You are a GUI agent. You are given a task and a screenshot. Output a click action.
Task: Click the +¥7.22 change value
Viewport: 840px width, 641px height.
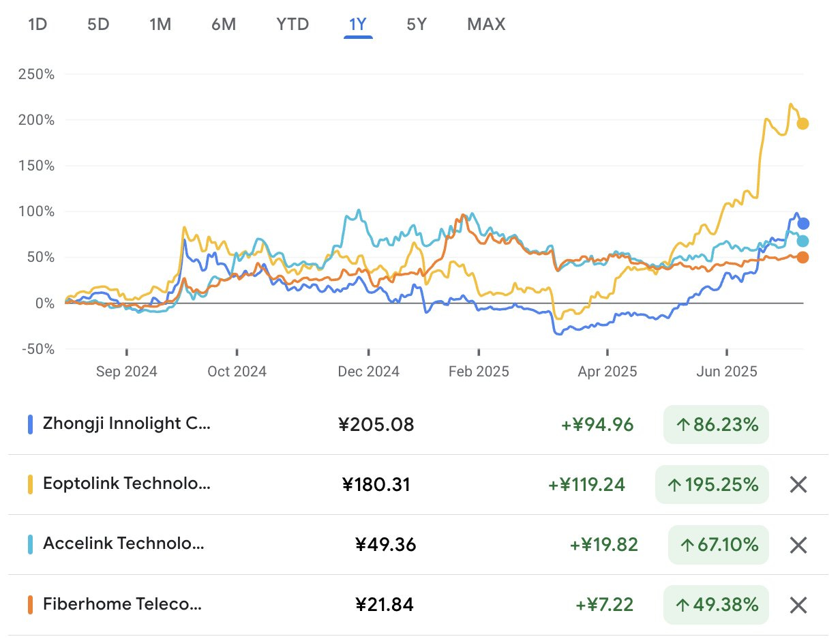pos(604,605)
